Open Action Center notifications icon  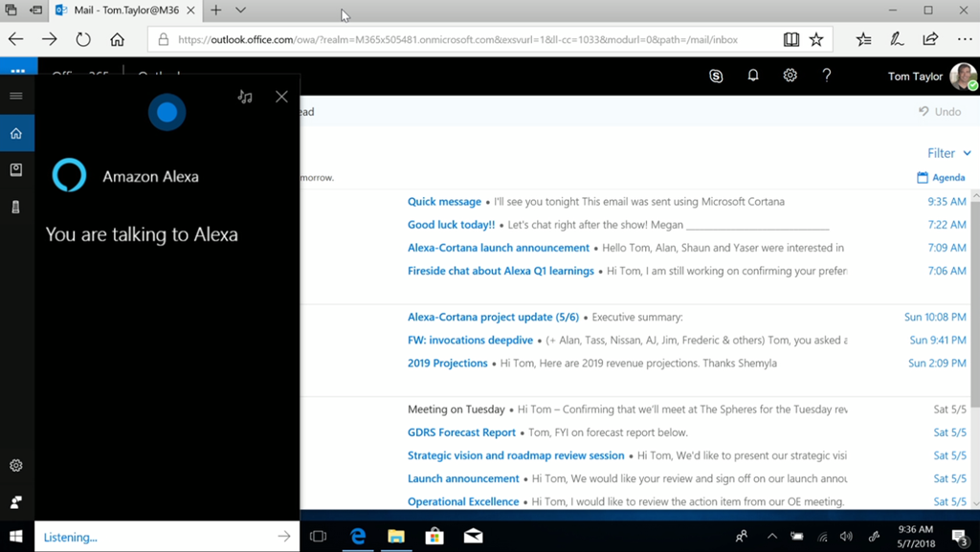click(x=960, y=537)
